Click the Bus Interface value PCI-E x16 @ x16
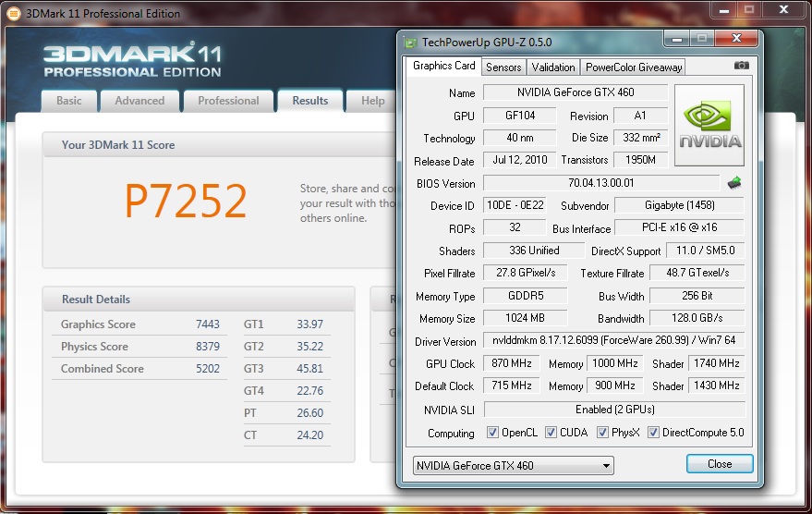 point(679,227)
